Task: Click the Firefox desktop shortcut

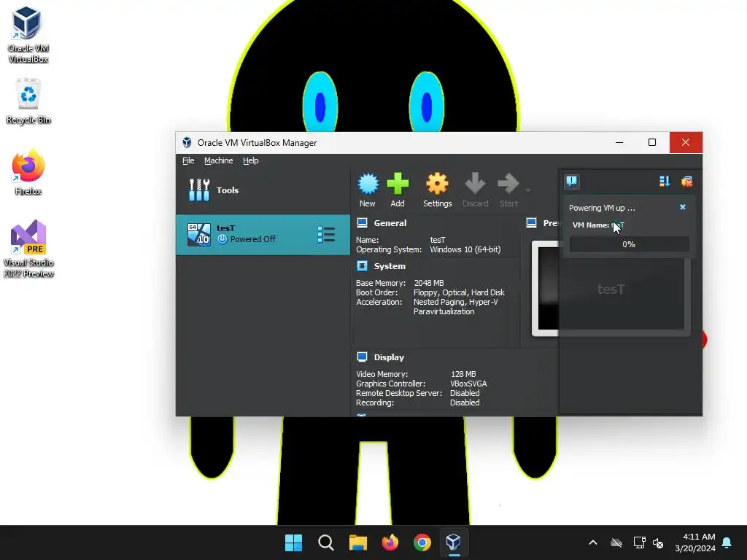Action: click(28, 172)
